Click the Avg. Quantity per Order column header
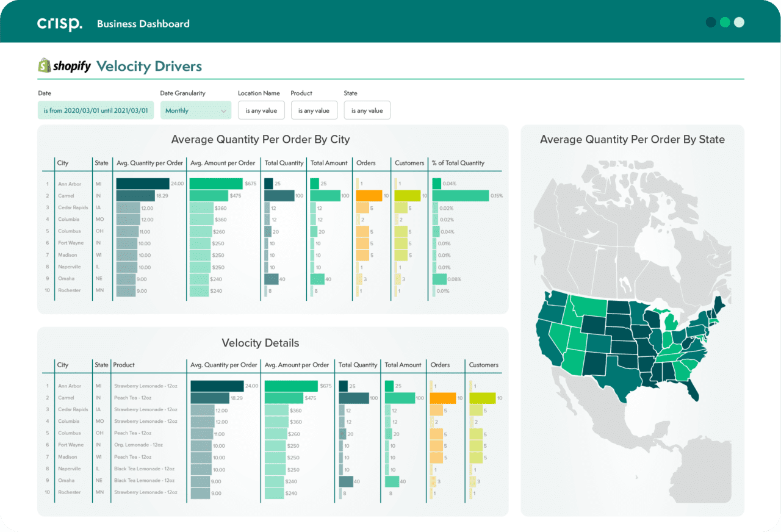The height and width of the screenshot is (532, 781). coord(149,163)
